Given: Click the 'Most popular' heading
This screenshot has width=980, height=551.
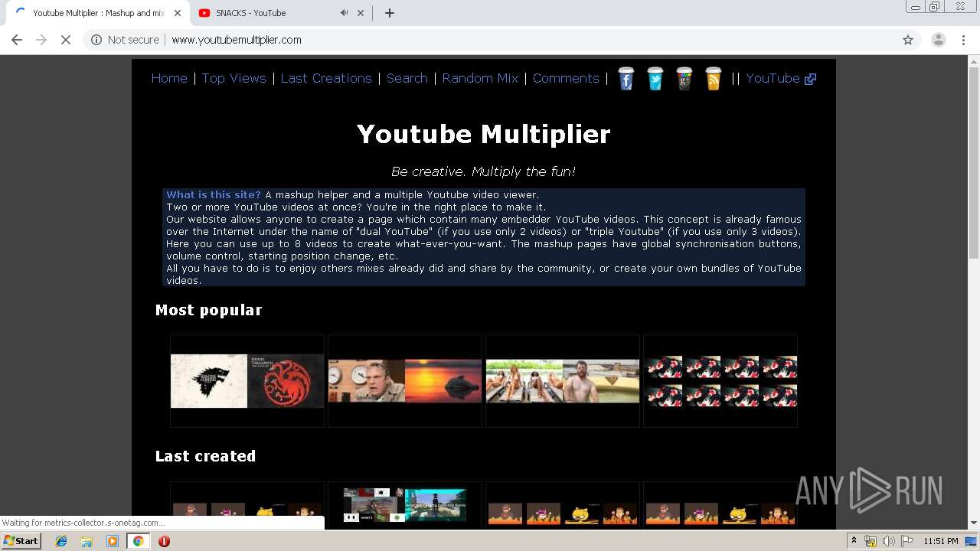Looking at the screenshot, I should [208, 310].
